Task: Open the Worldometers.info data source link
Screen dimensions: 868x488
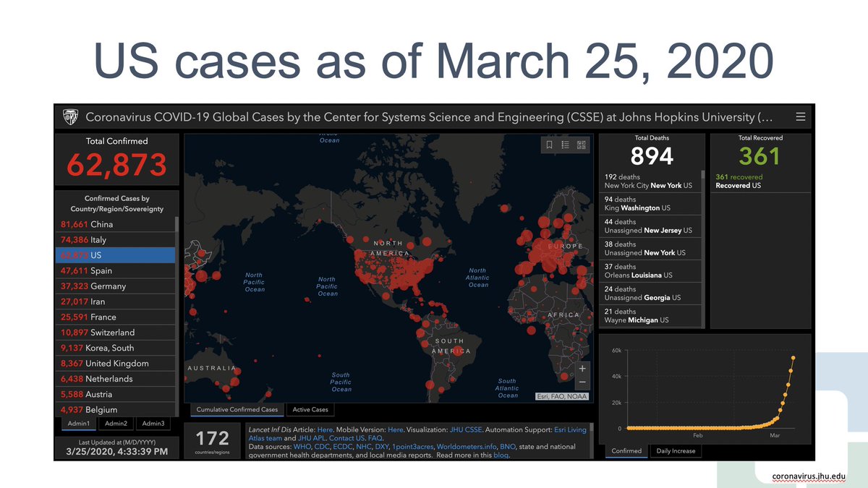Action: [x=468, y=447]
